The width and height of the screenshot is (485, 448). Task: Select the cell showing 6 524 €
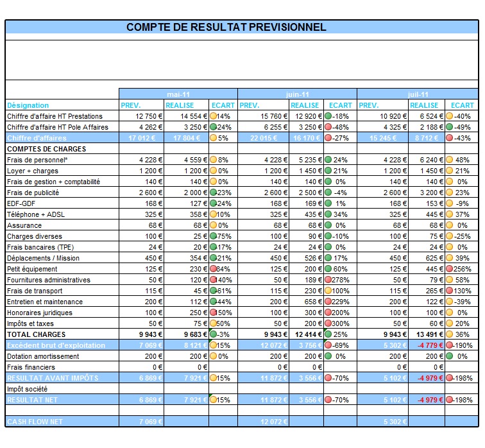pos(427,116)
